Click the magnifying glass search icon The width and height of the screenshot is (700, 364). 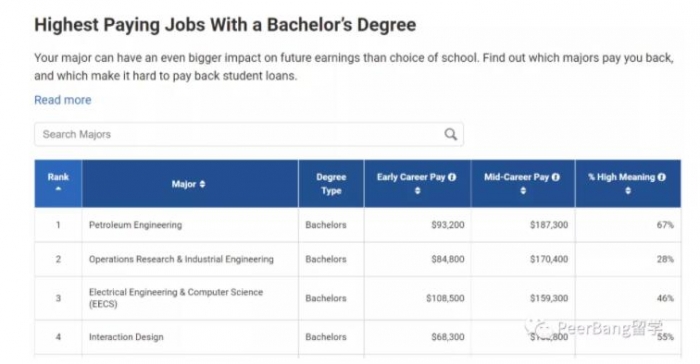(450, 134)
